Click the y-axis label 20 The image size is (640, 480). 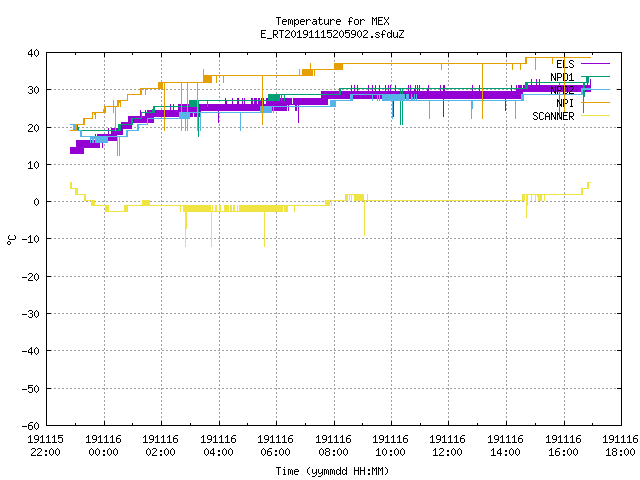pyautogui.click(x=33, y=128)
